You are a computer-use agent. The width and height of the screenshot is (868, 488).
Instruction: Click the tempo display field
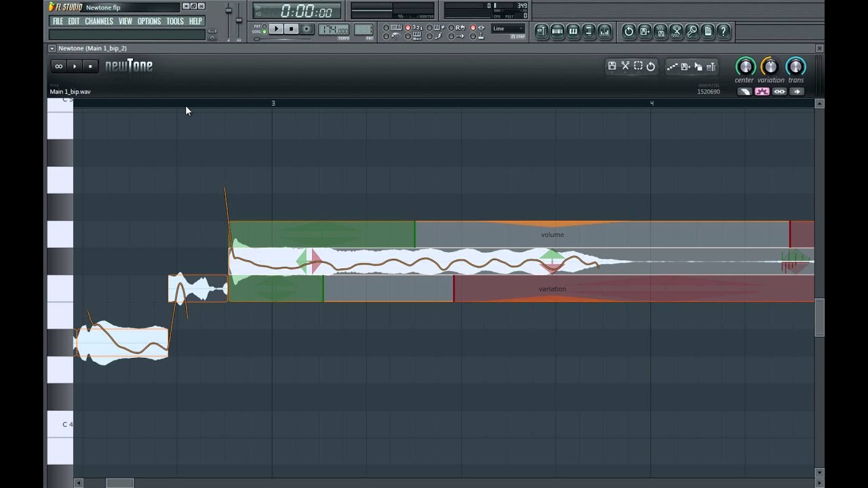pos(334,30)
